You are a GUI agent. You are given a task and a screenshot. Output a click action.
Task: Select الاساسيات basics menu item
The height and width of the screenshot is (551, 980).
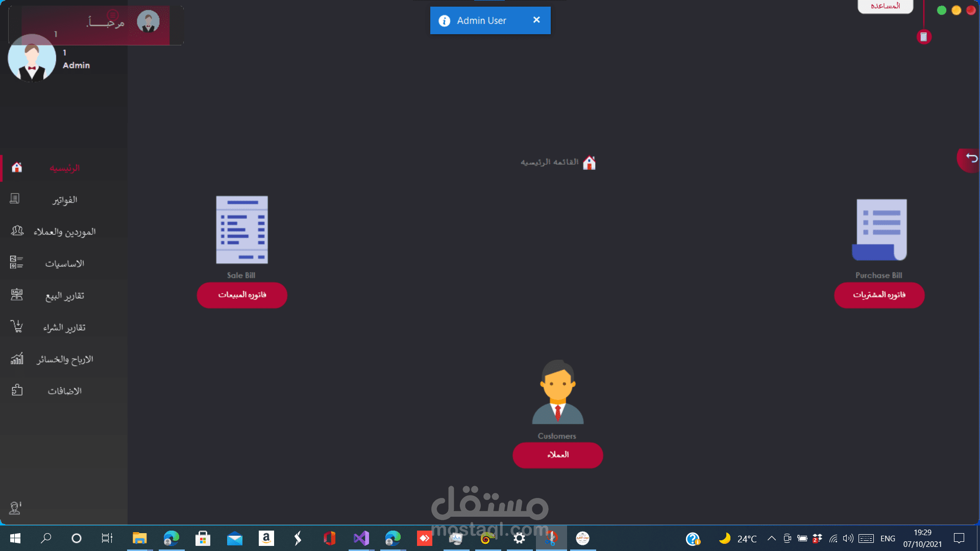[x=64, y=264]
